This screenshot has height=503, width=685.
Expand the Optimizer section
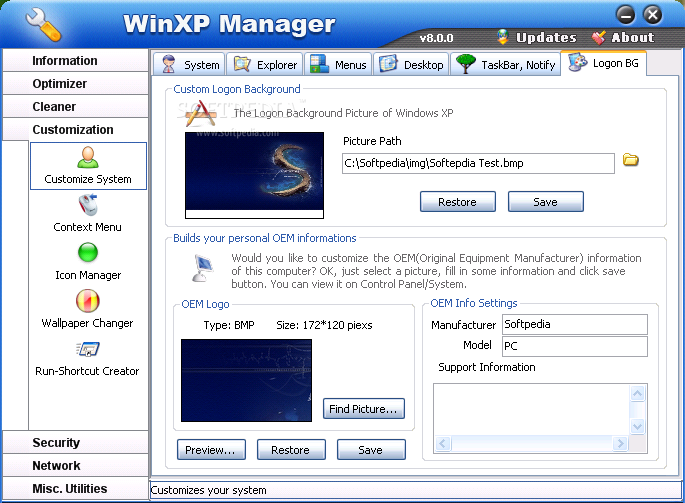coord(76,83)
